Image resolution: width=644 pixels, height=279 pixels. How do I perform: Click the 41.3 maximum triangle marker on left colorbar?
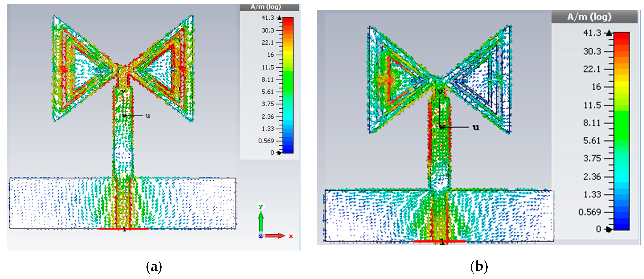tap(279, 18)
